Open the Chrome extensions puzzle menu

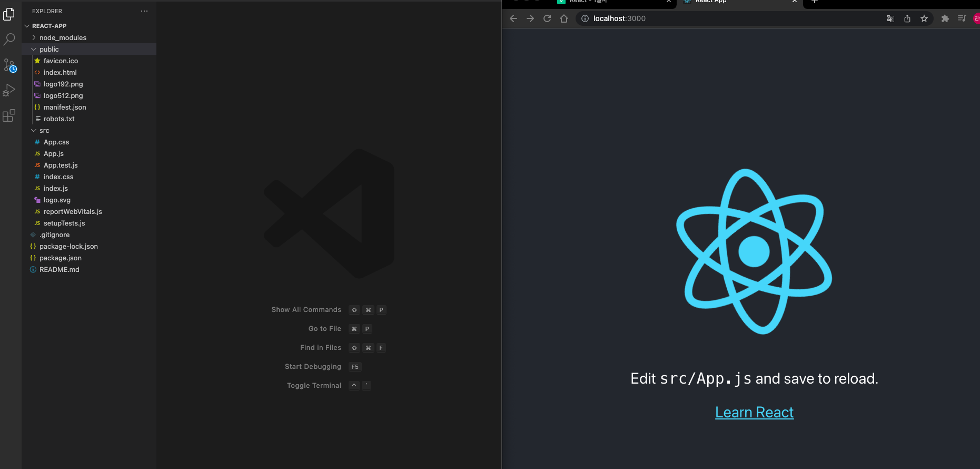coord(945,18)
